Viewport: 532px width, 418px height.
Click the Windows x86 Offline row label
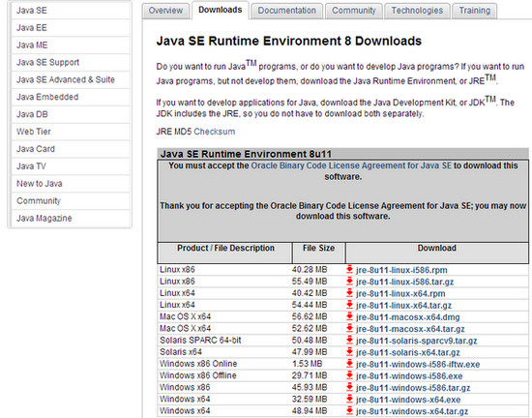[x=197, y=375]
